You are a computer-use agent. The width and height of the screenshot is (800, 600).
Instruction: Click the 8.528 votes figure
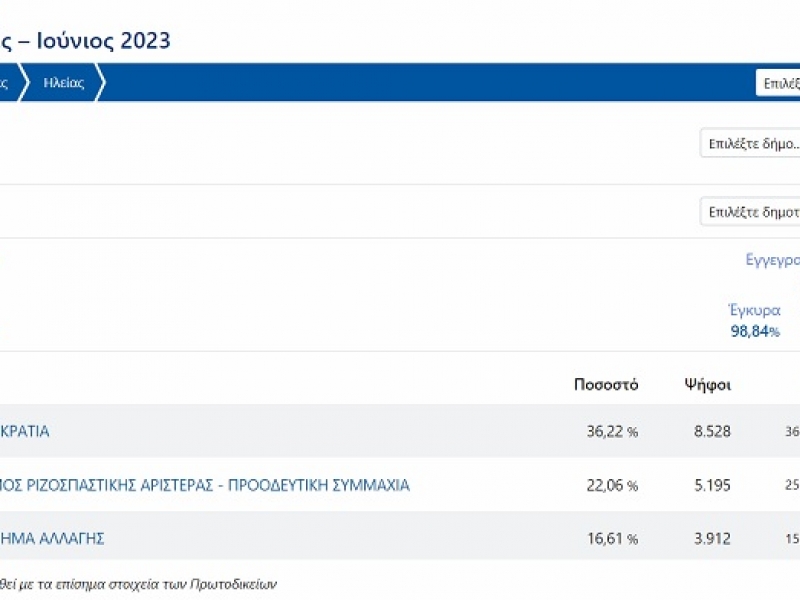pyautogui.click(x=711, y=432)
